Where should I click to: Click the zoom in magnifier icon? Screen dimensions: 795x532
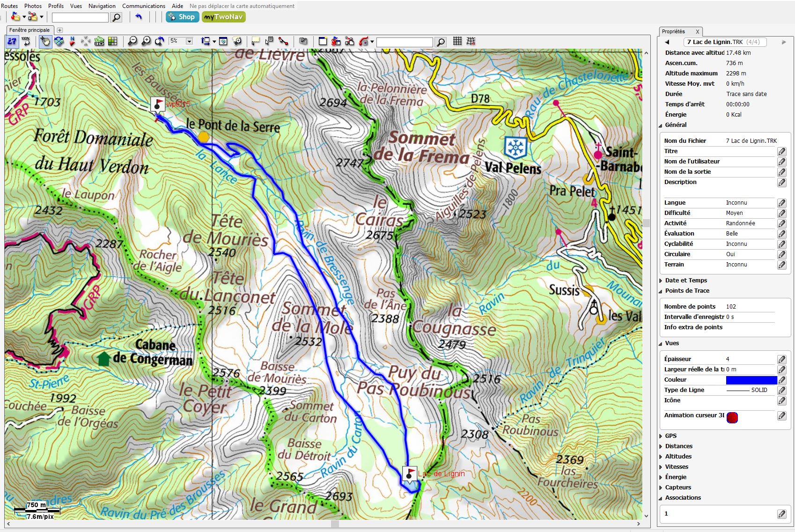click(146, 42)
